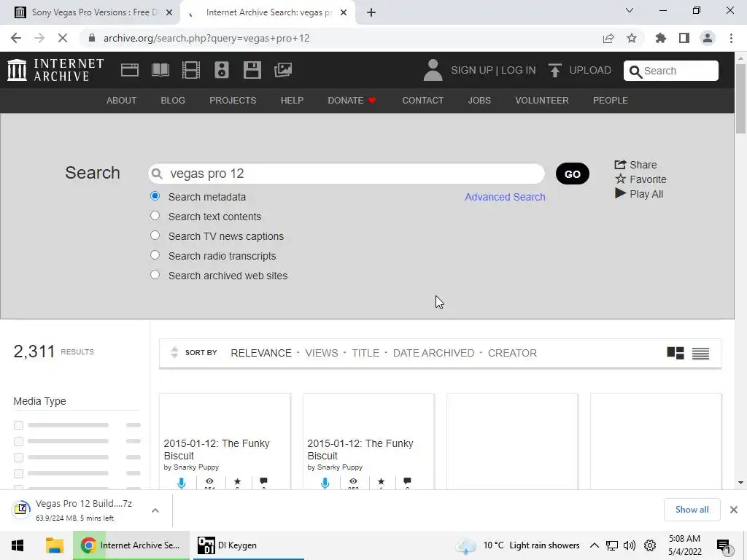Screen dimensions: 747x560
Task: Select Search TV news captions option
Action: pyautogui.click(x=155, y=236)
